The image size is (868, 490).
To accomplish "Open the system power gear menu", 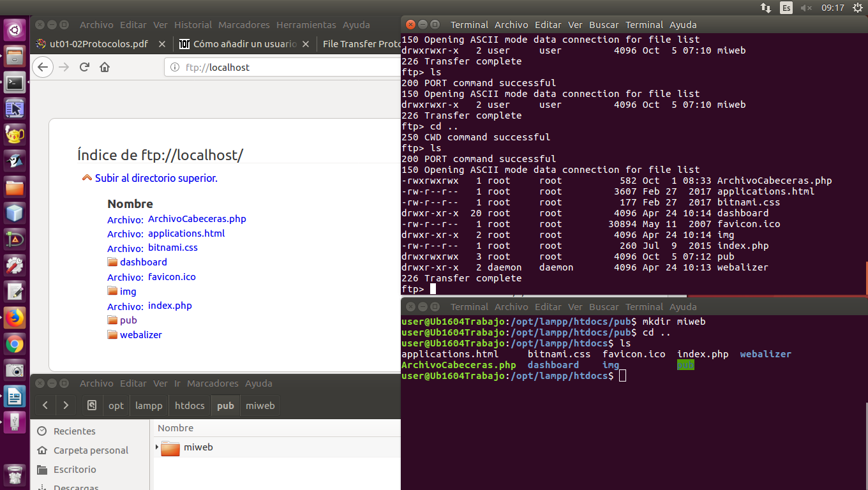I will click(857, 8).
